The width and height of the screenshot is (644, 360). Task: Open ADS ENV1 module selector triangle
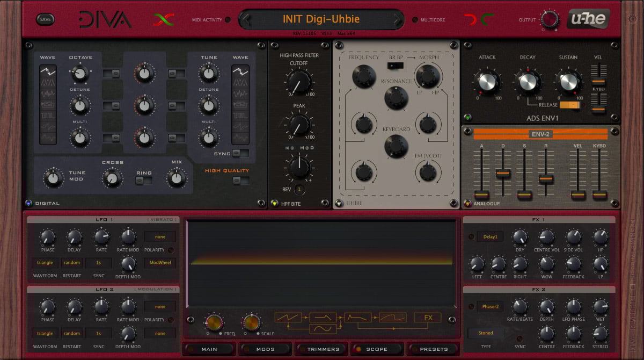[467, 117]
